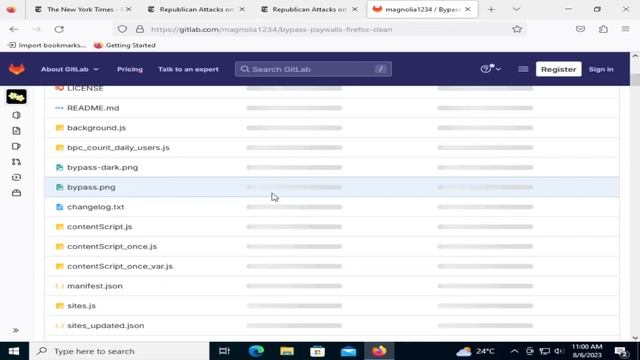The width and height of the screenshot is (640, 360).
Task: Open manifest.json file
Action: 95,286
